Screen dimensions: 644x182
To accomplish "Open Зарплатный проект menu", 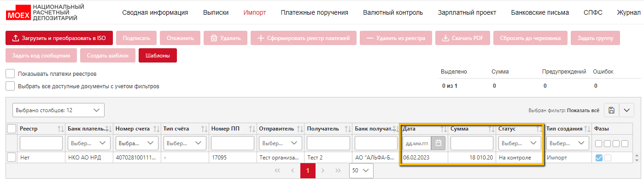I will 467,12.
